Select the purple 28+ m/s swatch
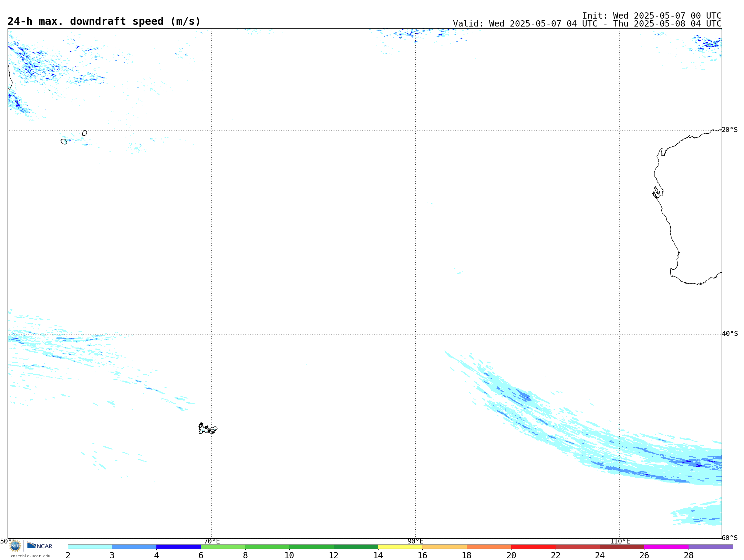The height and width of the screenshot is (560, 744). coord(711,547)
